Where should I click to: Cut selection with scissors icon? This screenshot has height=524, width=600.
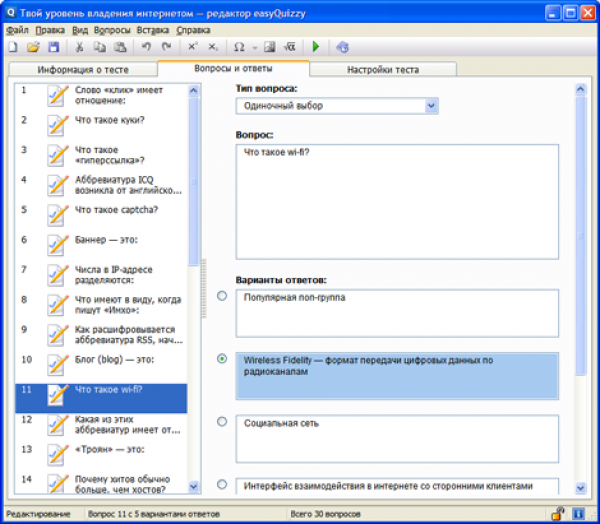point(79,47)
